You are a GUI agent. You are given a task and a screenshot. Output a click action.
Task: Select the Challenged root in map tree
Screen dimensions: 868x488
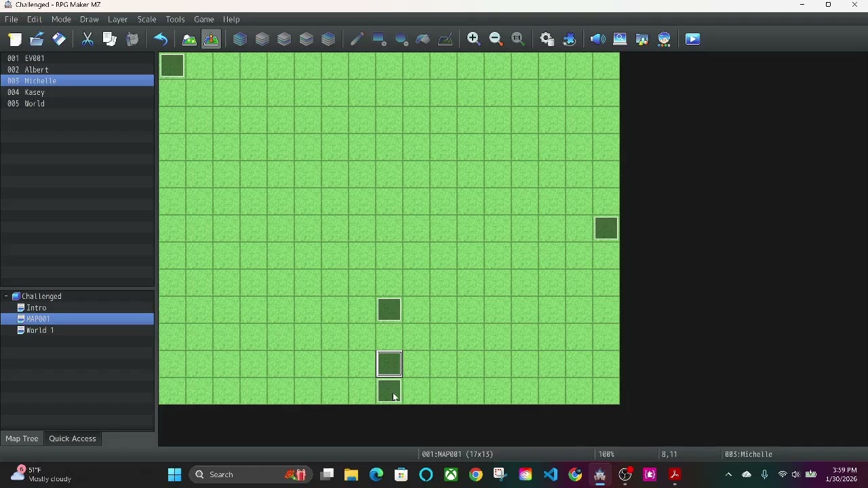41,296
